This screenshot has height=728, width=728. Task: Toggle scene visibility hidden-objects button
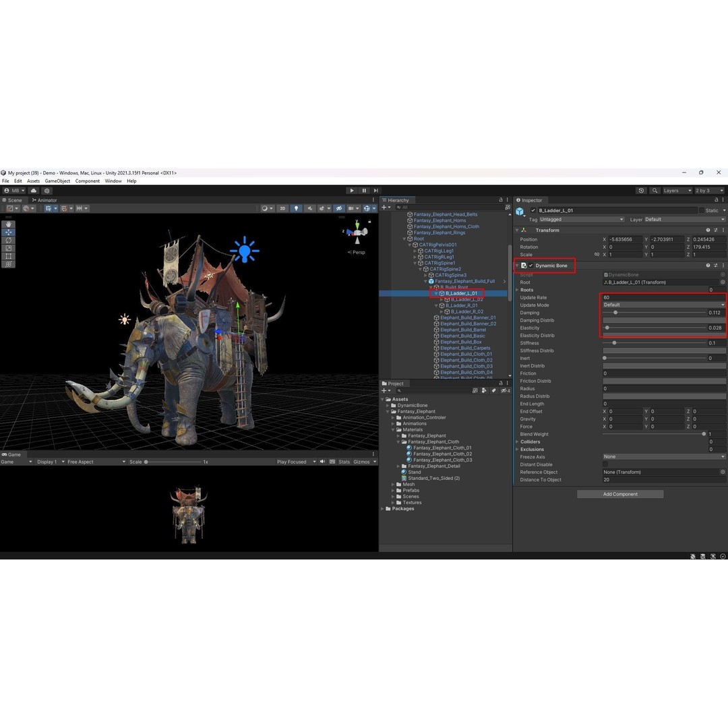pos(339,208)
